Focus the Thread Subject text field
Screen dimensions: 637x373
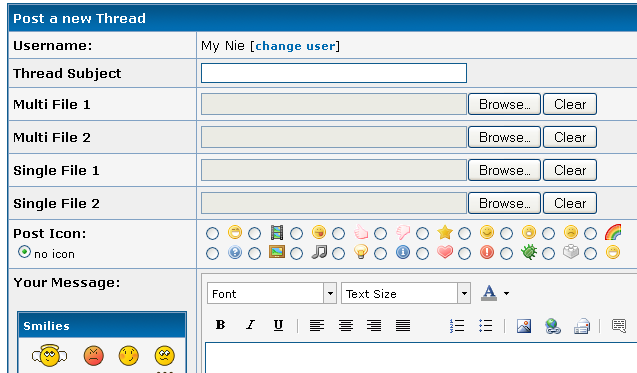(334, 73)
